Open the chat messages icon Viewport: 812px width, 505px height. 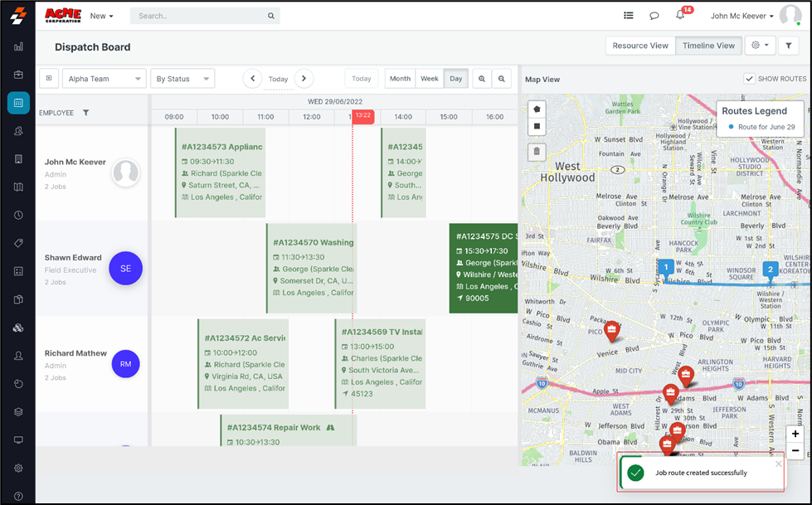654,16
